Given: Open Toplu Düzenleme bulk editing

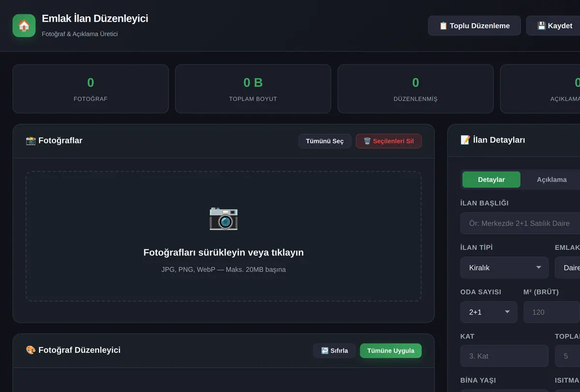Looking at the screenshot, I should (474, 26).
